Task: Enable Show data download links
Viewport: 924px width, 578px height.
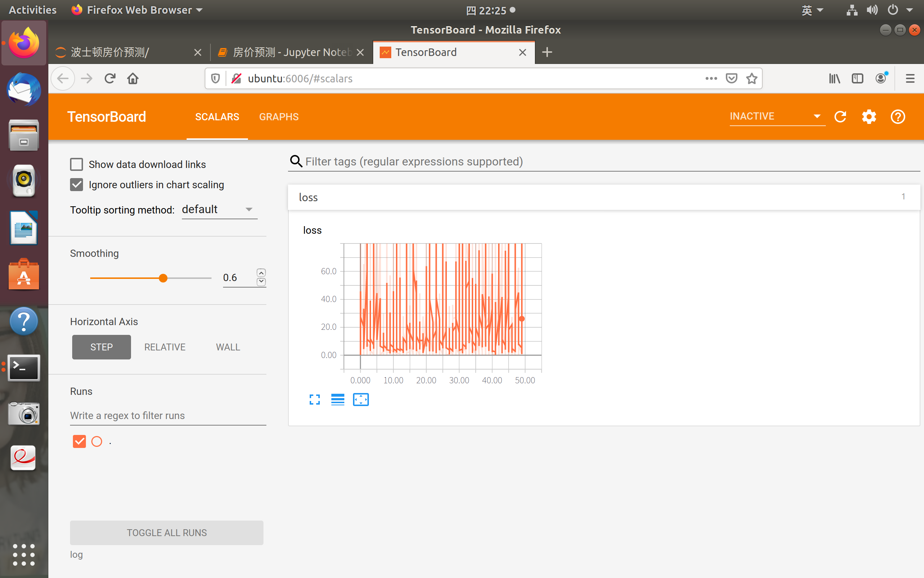Action: click(x=77, y=164)
